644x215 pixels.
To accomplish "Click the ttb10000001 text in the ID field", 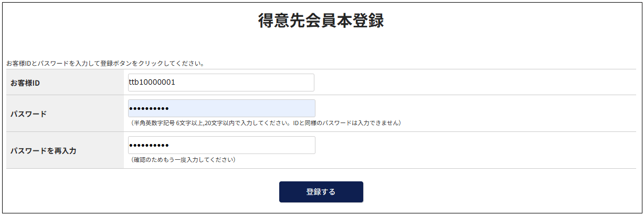I will [x=152, y=83].
